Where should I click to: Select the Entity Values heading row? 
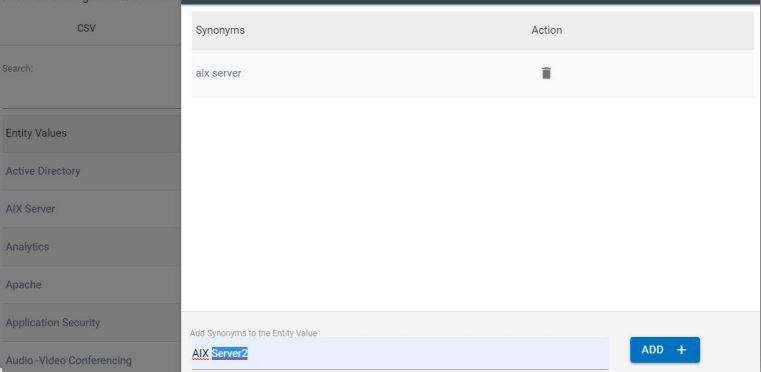tap(91, 133)
